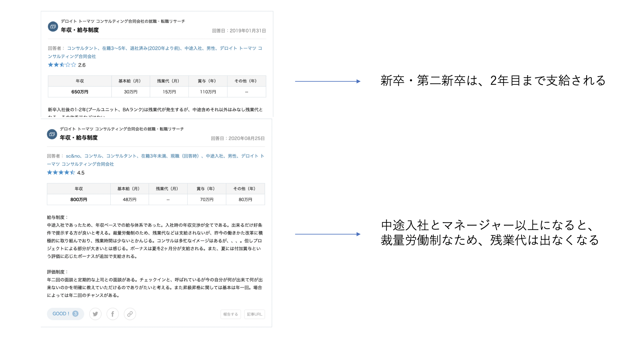Click the 賞与（年） header in the 650万円 table
The image size is (644, 357).
pos(208,81)
